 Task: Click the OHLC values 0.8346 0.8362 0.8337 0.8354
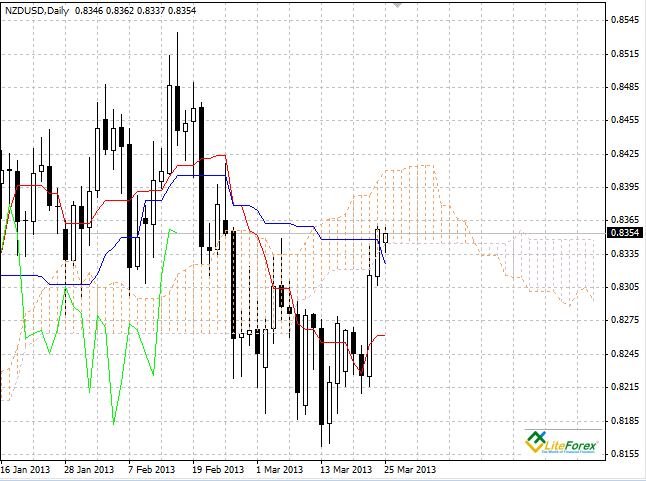pos(136,11)
